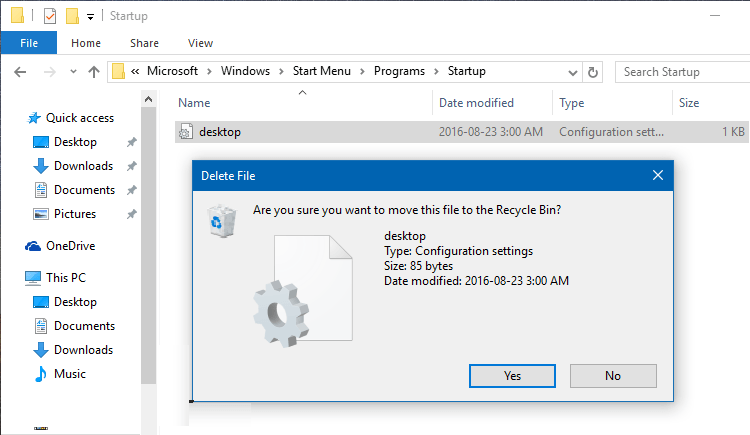The height and width of the screenshot is (435, 750).
Task: Click the OneDrive cloud icon
Action: pos(33,246)
